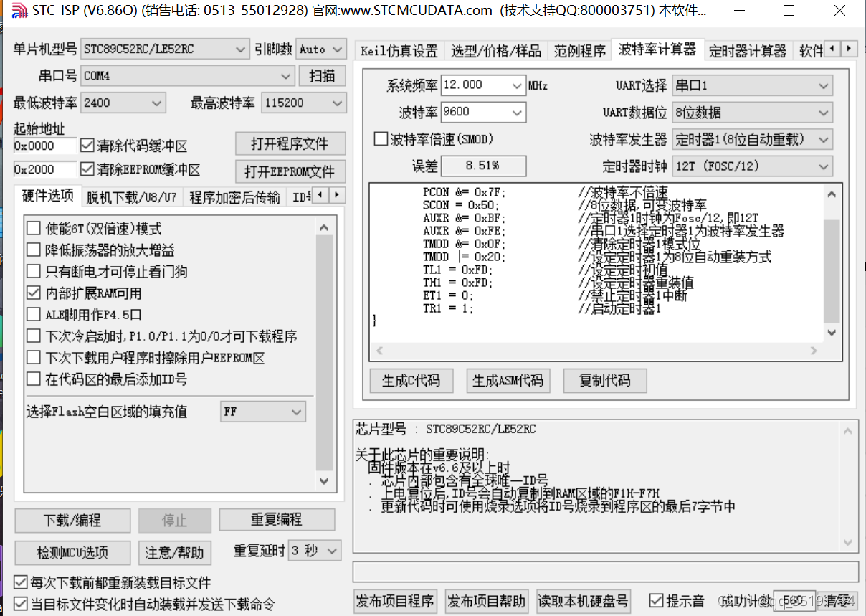Screen dimensions: 866x616
Task: Open 定时器时钟 12T dropdown
Action: point(753,166)
